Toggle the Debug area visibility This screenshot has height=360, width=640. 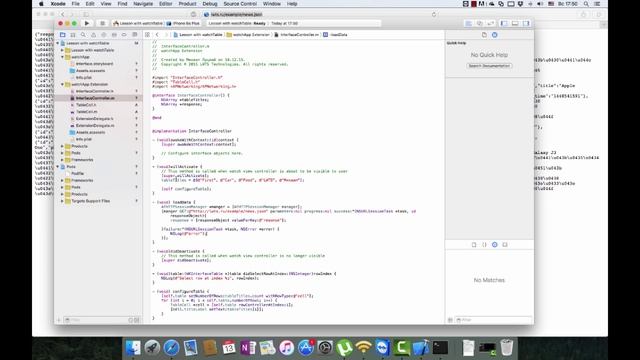(515, 23)
